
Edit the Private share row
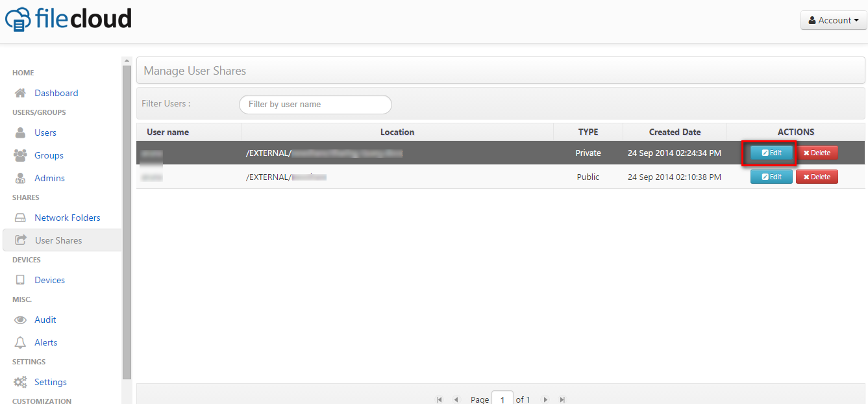coord(771,153)
